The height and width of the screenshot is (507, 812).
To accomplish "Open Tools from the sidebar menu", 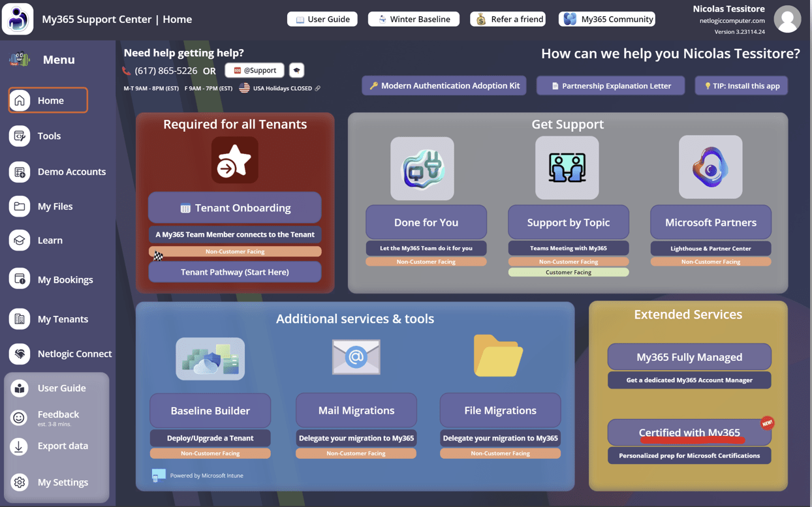I will point(49,136).
